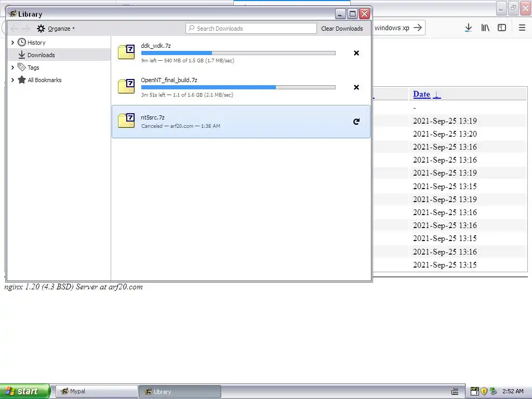Viewport: 532px width, 399px height.
Task: Open the on-screen keyboard tray icon
Action: coord(455,391)
